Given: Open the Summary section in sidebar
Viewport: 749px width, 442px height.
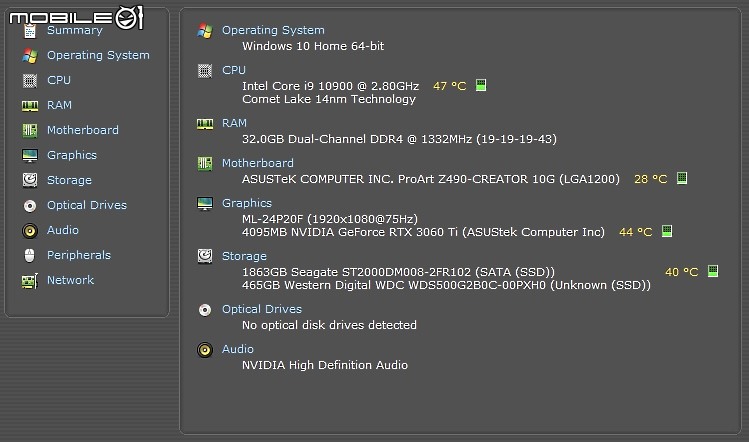Looking at the screenshot, I should tap(75, 31).
